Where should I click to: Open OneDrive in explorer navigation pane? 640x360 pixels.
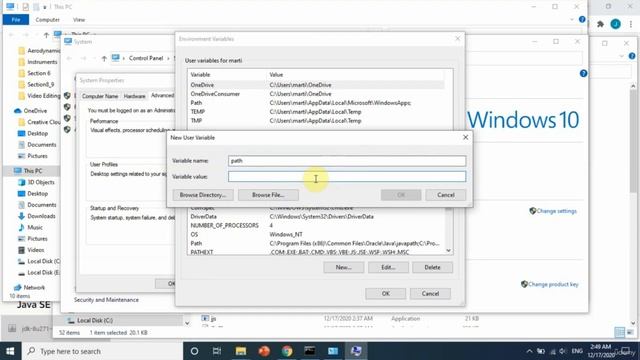coord(35,111)
